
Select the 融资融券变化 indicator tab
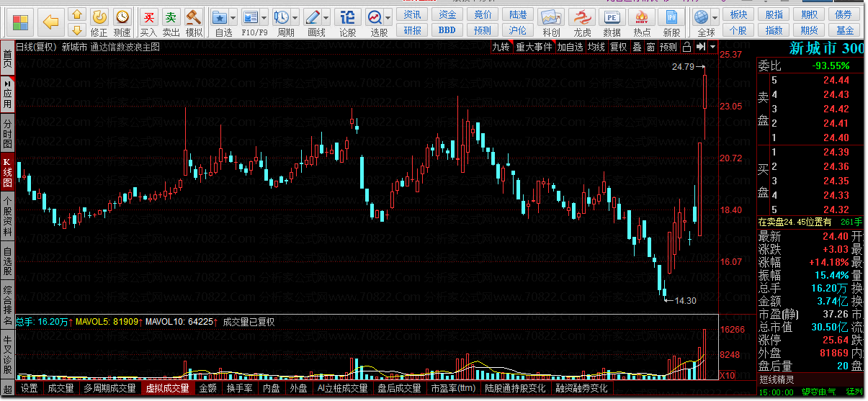582,389
